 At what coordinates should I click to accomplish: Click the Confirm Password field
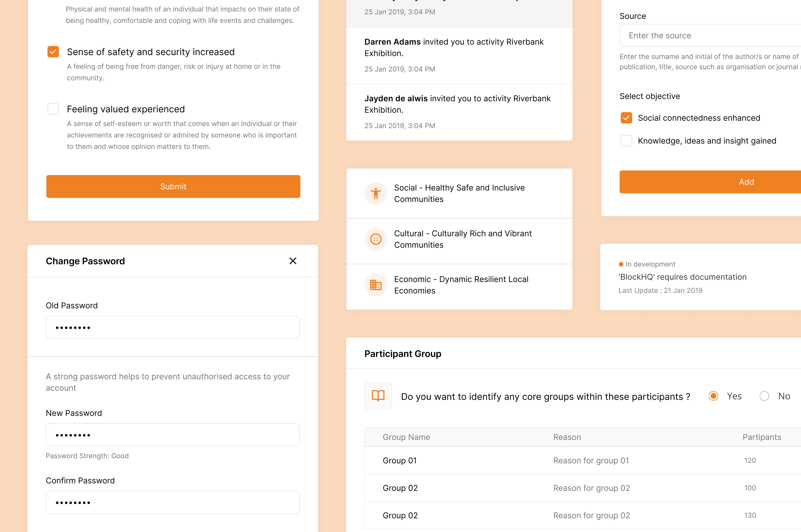[x=173, y=502]
